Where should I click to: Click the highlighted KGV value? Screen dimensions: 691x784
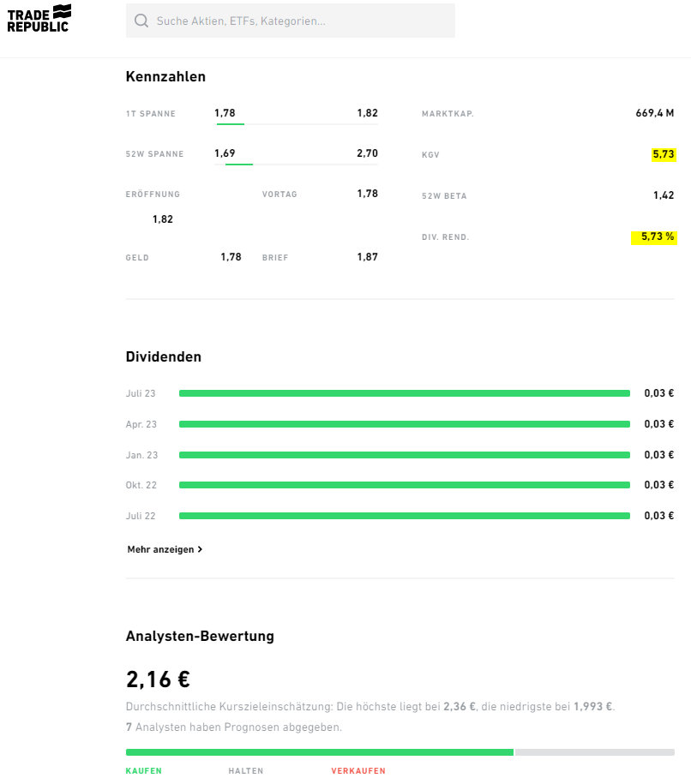[664, 154]
